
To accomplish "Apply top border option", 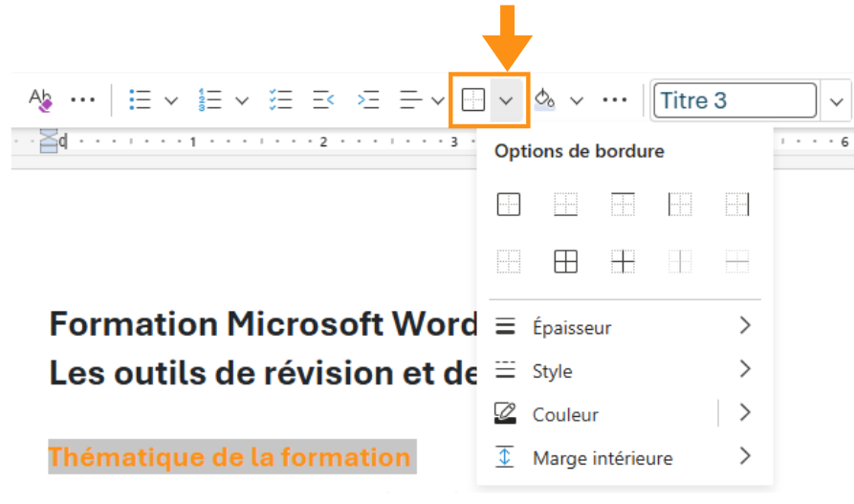I will [x=624, y=205].
